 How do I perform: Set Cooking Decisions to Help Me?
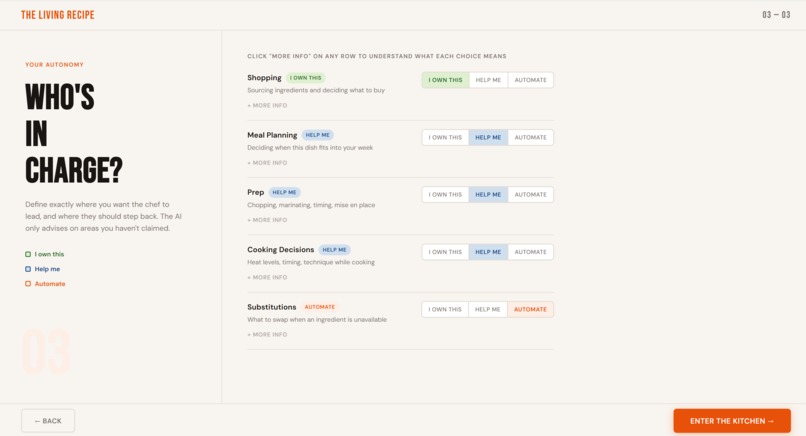coord(488,252)
